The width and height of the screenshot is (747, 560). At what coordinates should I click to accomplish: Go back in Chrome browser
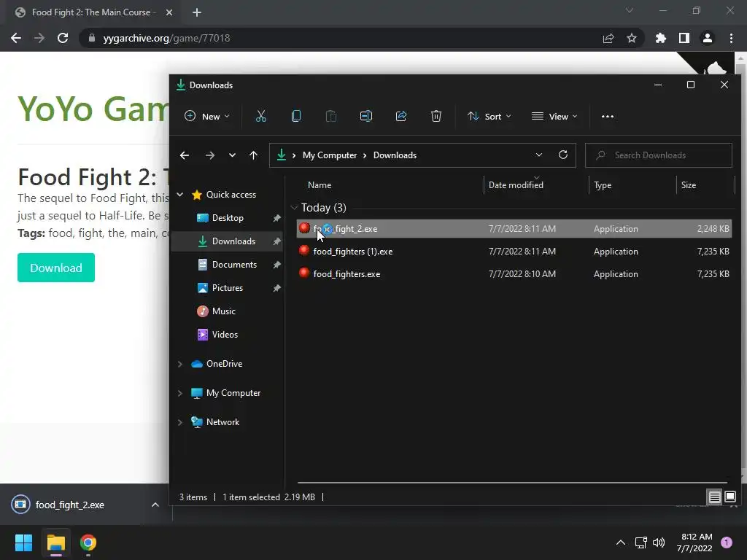point(16,38)
